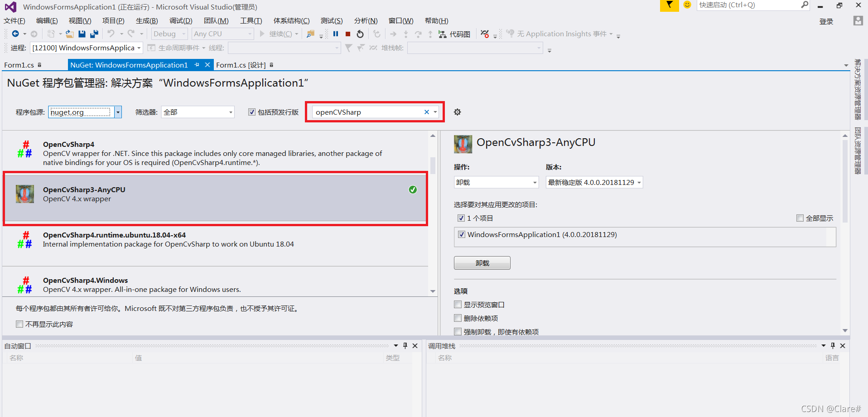The image size is (868, 417).
Task: Enable 强制卸载，即使有依赖项 option
Action: [x=458, y=332]
